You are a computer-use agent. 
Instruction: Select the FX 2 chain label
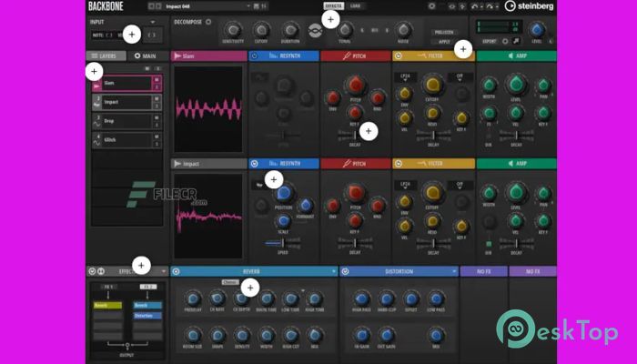[x=148, y=287]
